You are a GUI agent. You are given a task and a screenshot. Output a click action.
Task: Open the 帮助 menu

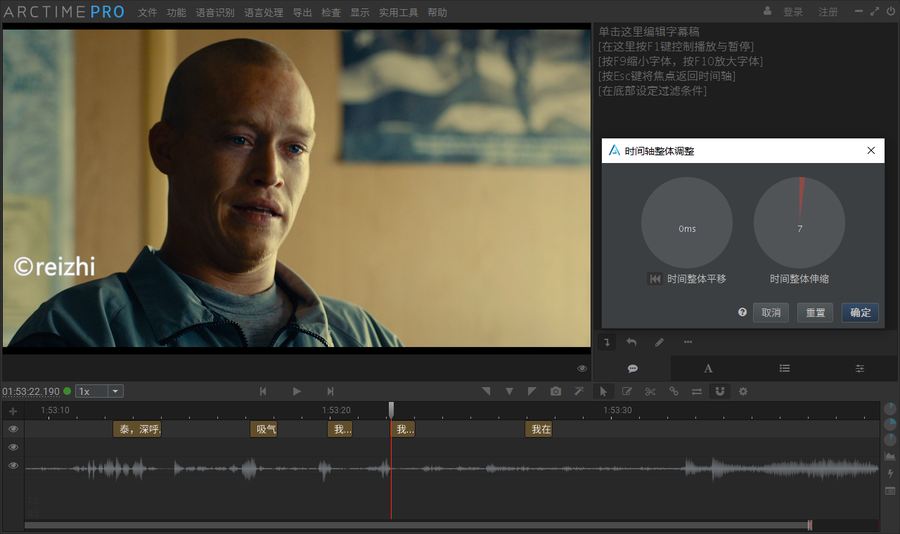point(437,12)
